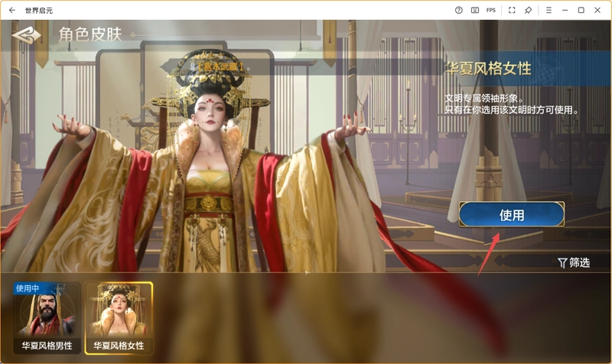This screenshot has width=612, height=364.
Task: Close the 世界启元 window
Action: tap(599, 10)
